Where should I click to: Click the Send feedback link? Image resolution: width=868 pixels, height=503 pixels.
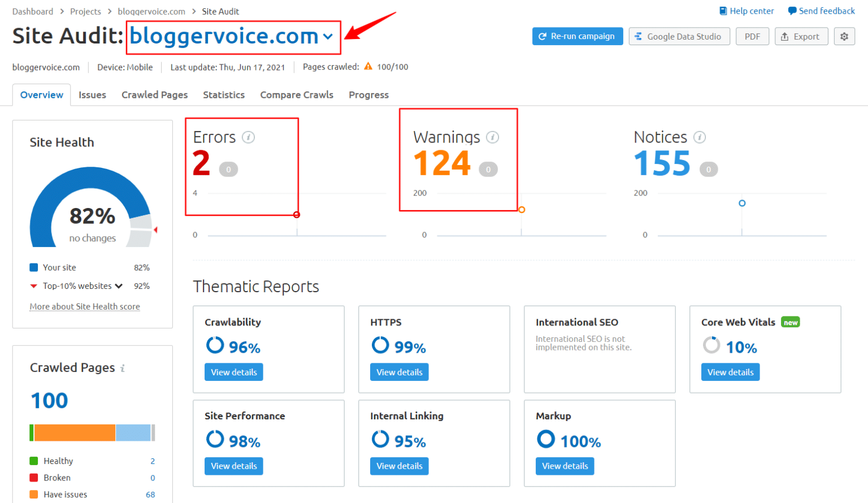click(822, 11)
